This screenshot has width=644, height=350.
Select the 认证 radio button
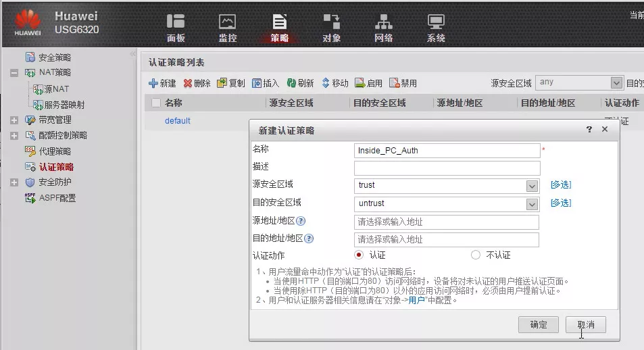359,255
